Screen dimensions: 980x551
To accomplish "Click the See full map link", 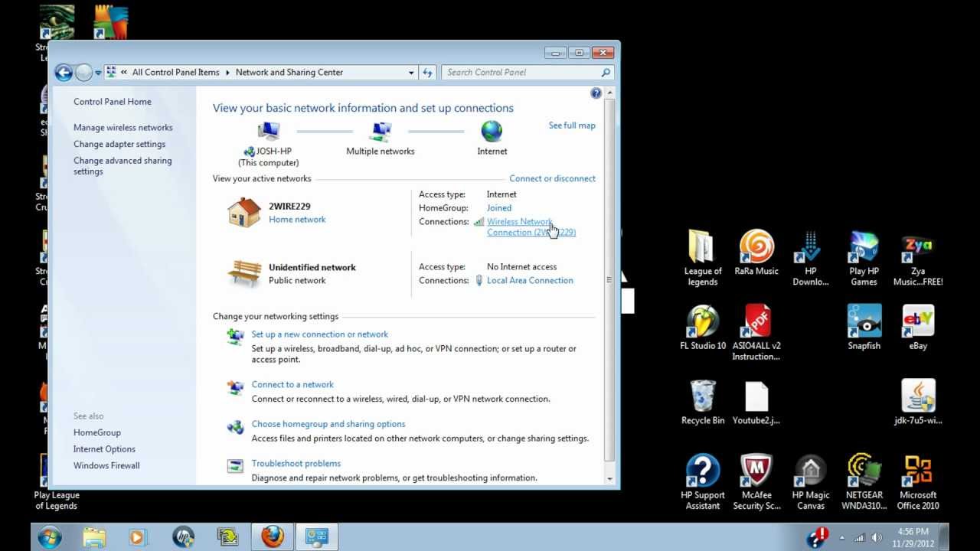I will point(571,126).
